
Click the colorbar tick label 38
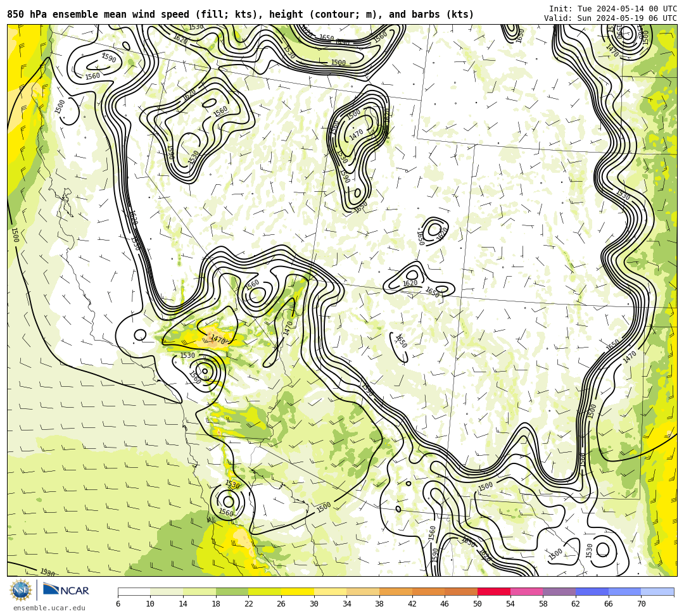(379, 604)
